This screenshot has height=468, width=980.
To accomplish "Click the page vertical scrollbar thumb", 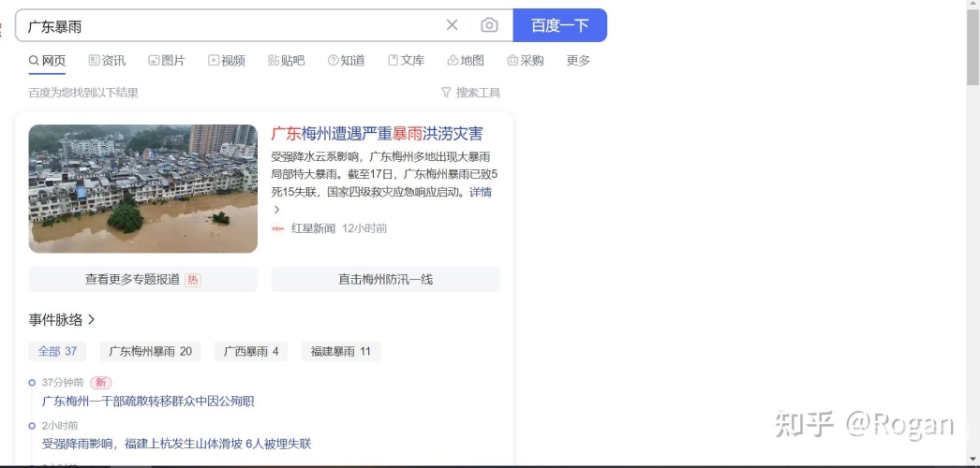I will pyautogui.click(x=973, y=47).
